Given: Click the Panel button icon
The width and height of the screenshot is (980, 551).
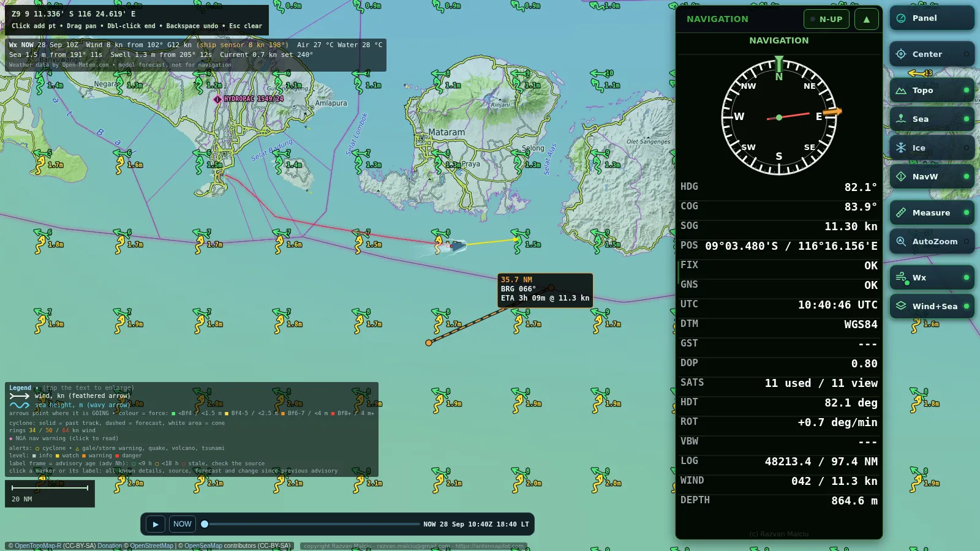Looking at the screenshot, I should point(901,18).
